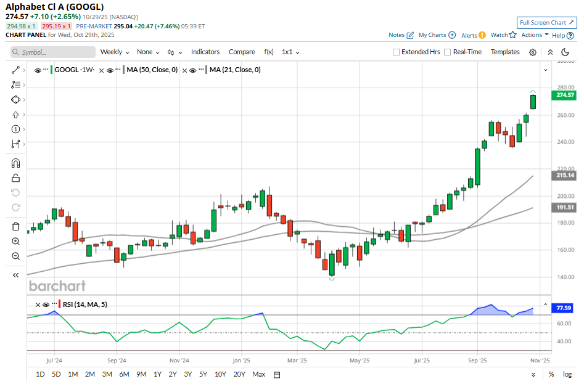
Task: Open the Actions dropdown menu
Action: [534, 35]
